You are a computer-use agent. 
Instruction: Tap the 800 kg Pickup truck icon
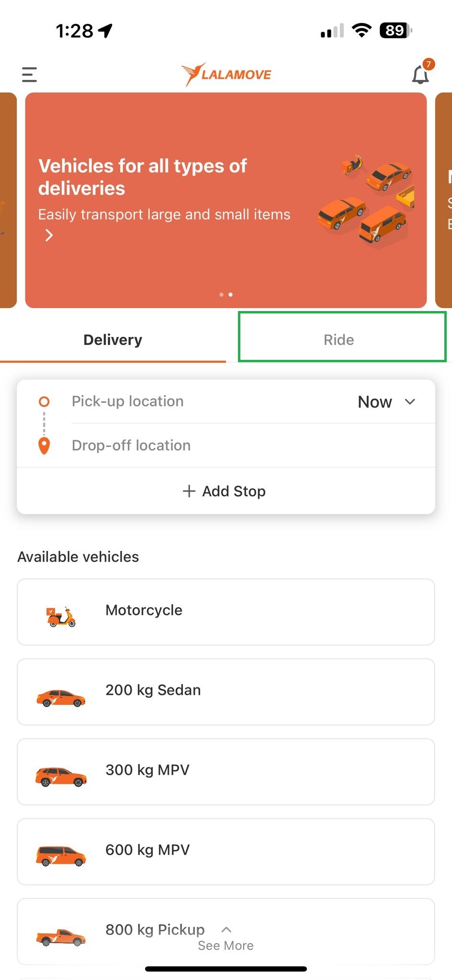(x=61, y=937)
